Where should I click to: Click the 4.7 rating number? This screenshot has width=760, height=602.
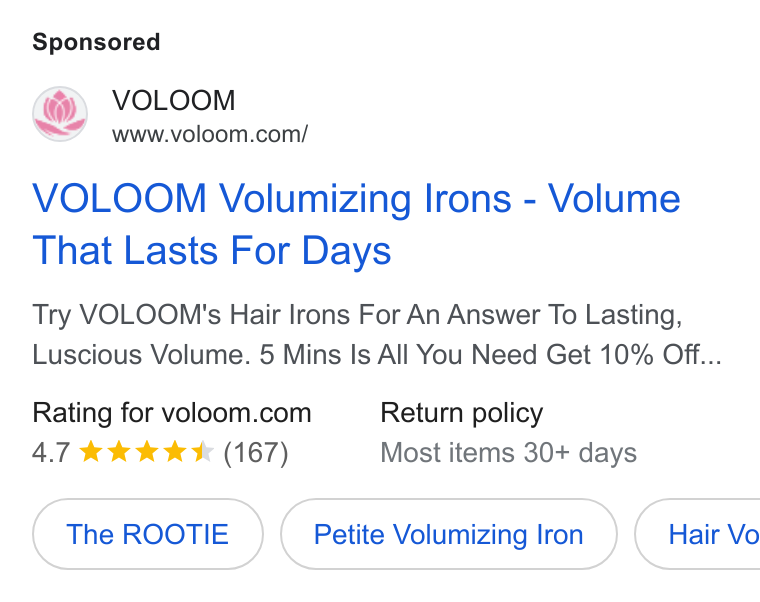click(51, 453)
